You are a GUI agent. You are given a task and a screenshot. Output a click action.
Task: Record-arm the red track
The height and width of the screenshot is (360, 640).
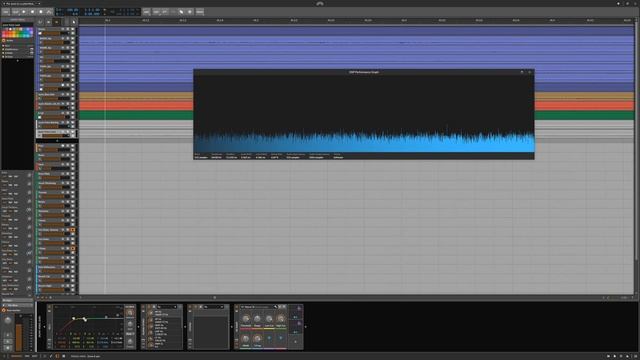(63, 104)
